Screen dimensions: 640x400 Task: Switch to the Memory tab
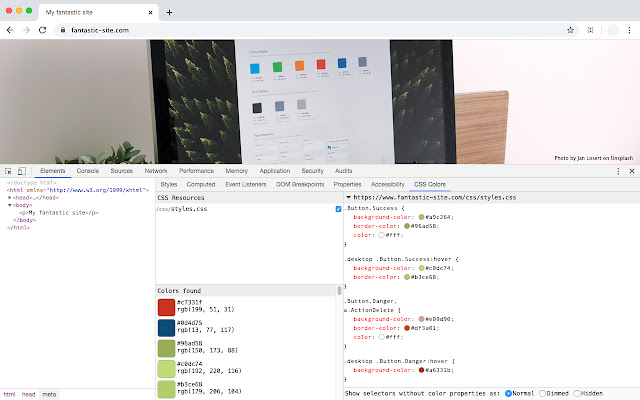tap(237, 171)
